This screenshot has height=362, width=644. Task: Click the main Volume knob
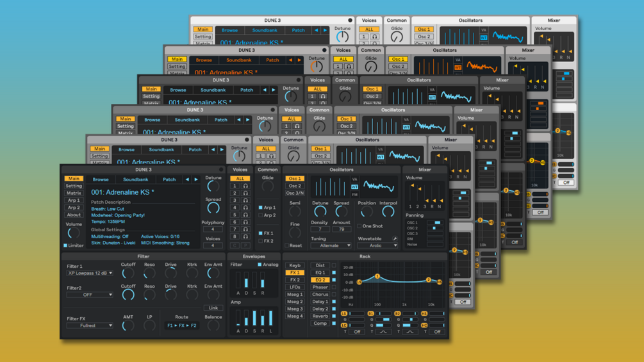click(x=74, y=233)
